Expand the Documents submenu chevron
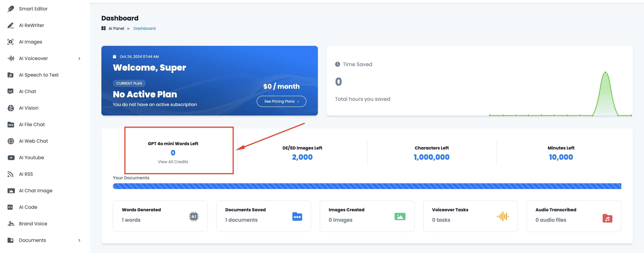The height and width of the screenshot is (253, 644). click(x=79, y=240)
